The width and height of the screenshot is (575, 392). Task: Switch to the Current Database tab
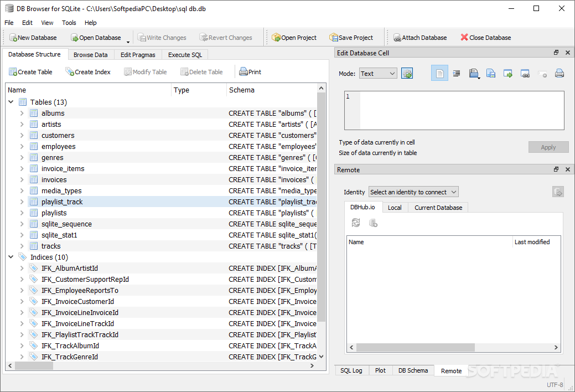click(438, 208)
